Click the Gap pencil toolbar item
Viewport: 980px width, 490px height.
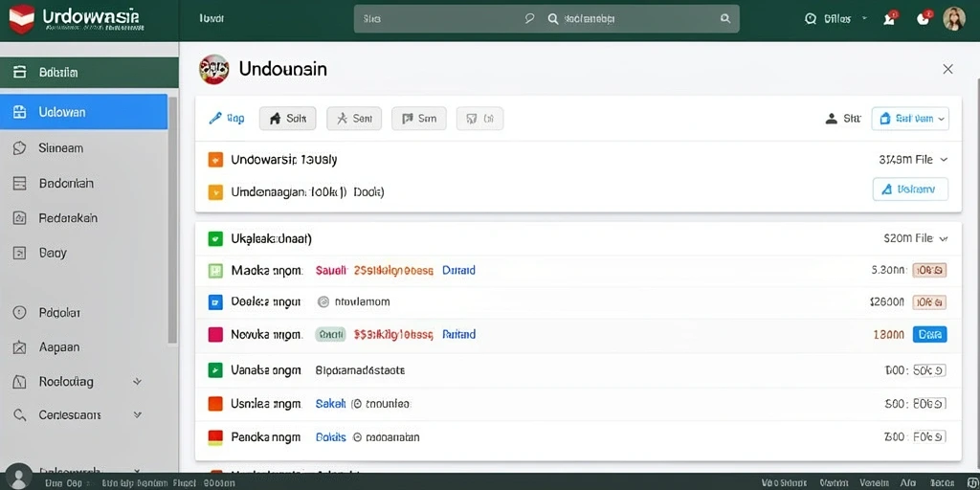[x=226, y=118]
